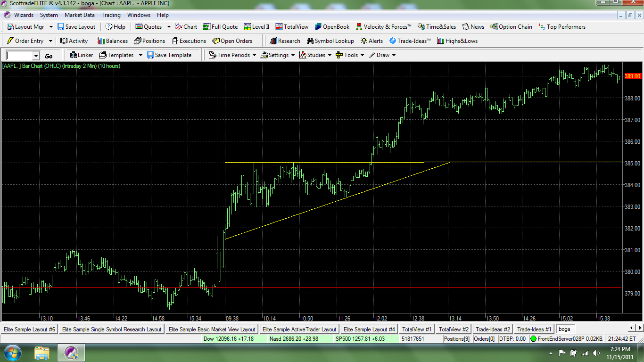Select the boga layout tab
Screen dimensions: 644x362
pyautogui.click(x=566, y=329)
